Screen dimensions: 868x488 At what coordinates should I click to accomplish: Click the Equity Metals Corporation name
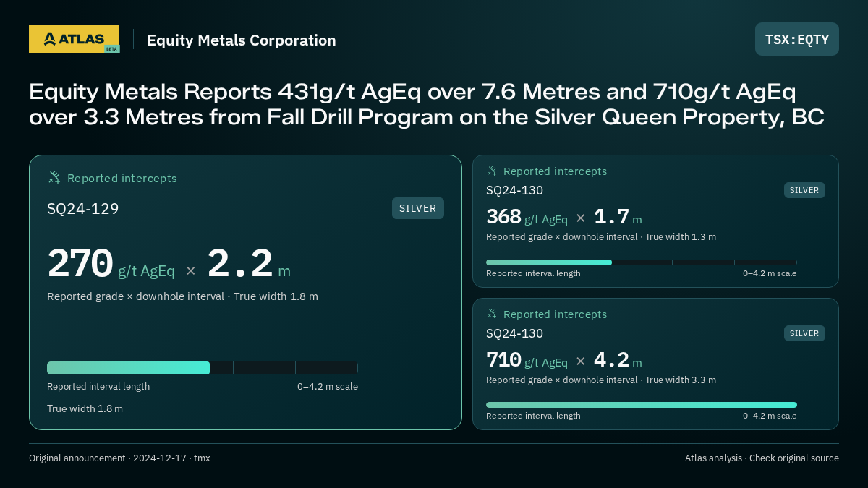[x=242, y=40]
